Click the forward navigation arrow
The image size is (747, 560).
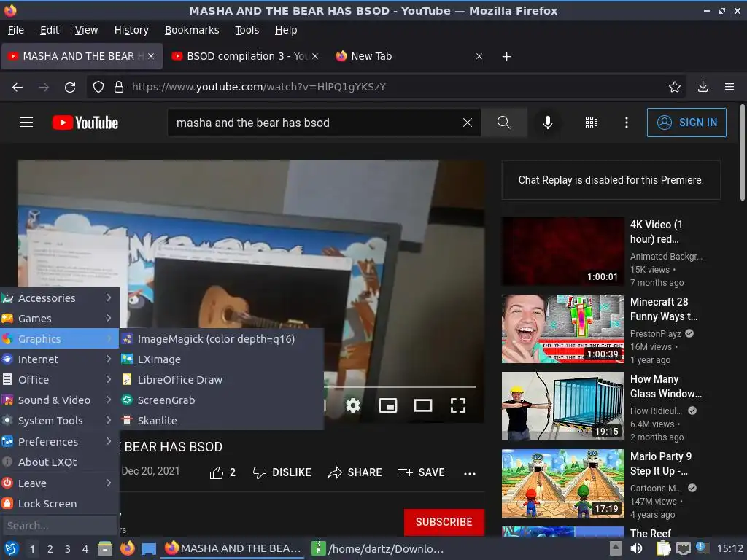pyautogui.click(x=43, y=87)
